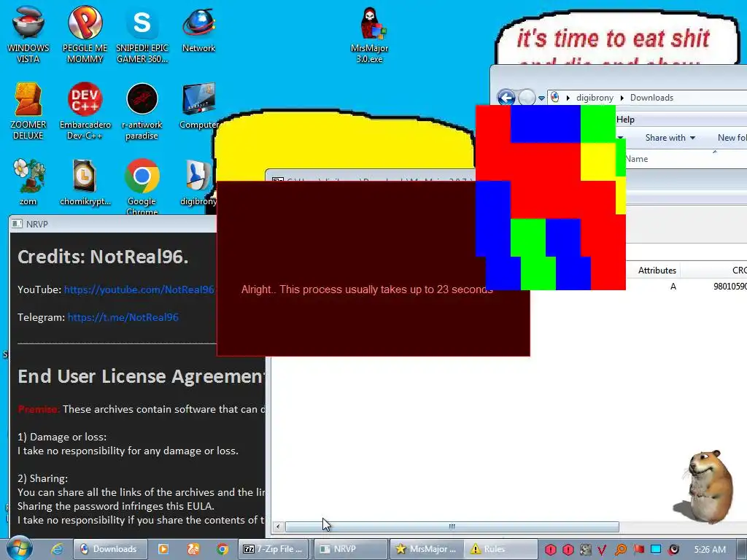
Task: Switch to the Downloads taskbar window
Action: coord(111,549)
